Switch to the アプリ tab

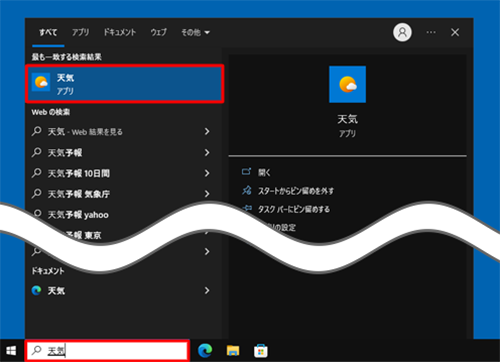(x=80, y=32)
